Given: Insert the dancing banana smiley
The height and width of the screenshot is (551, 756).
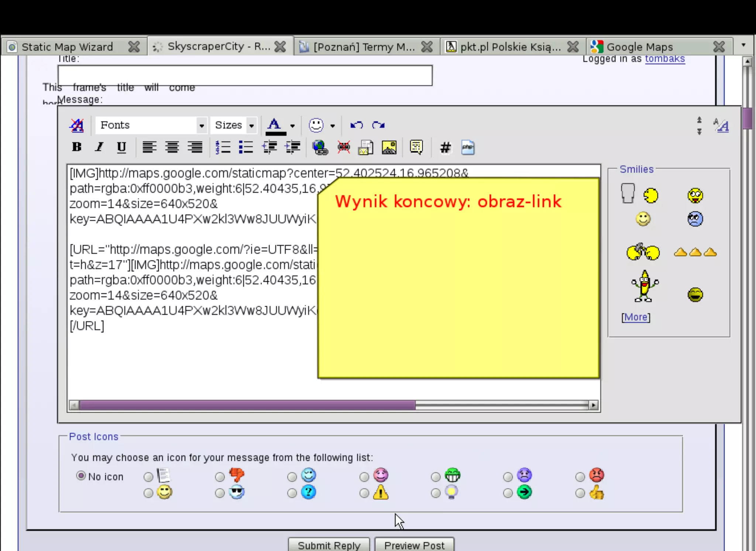Looking at the screenshot, I should [x=644, y=286].
